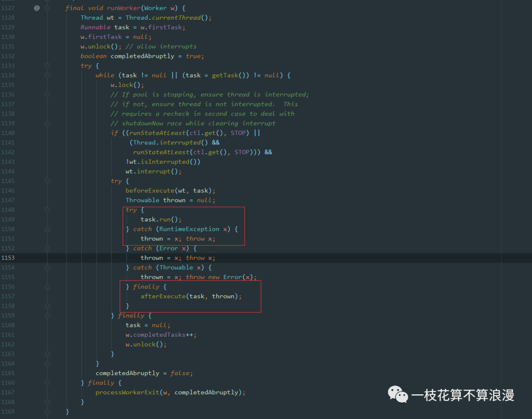The height and width of the screenshot is (419, 532).
Task: Click 'catch (Error x)' on line 1152
Action: (161, 248)
